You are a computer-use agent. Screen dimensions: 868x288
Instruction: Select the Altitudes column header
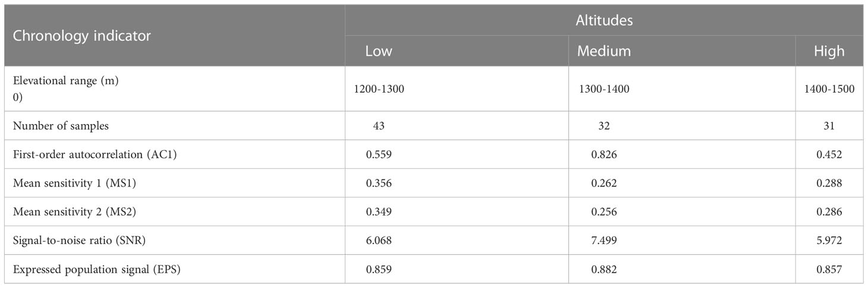[604, 21]
